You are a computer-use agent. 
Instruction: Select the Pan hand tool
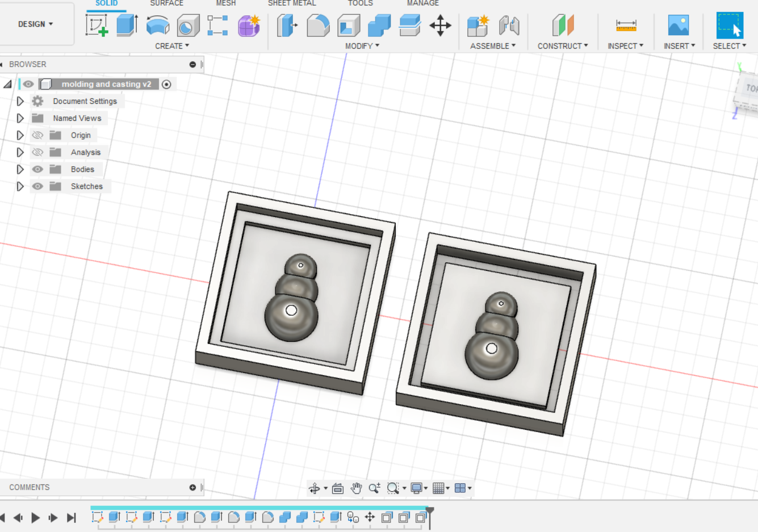(356, 488)
